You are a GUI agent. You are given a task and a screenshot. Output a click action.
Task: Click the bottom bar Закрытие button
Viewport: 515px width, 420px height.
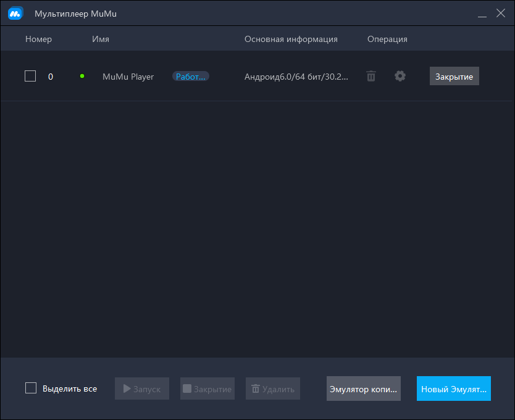(x=207, y=388)
